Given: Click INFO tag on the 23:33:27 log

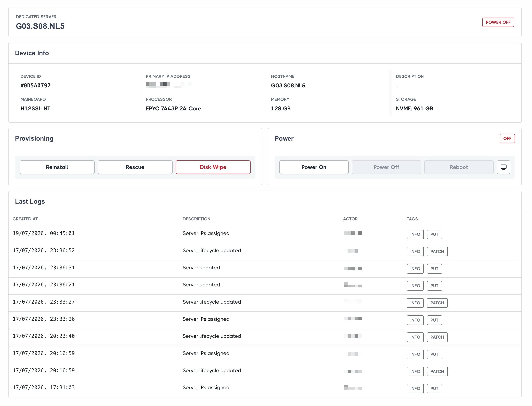Looking at the screenshot, I should (415, 303).
